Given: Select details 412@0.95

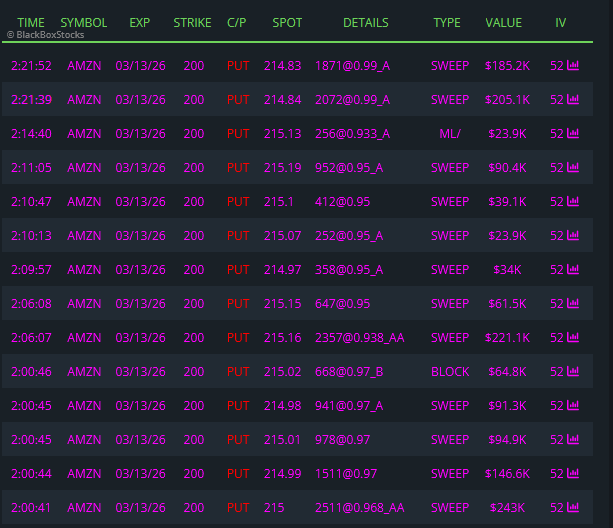Looking at the screenshot, I should 342,202.
